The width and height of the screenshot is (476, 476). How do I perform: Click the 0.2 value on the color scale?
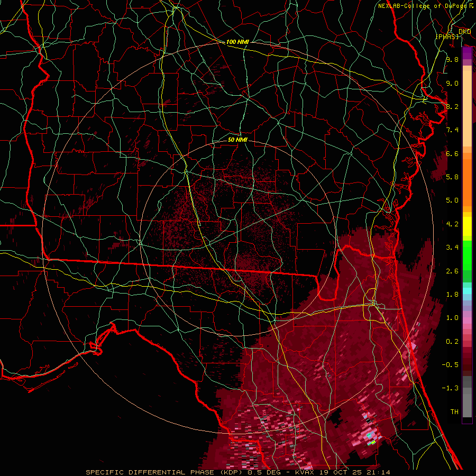point(452,342)
